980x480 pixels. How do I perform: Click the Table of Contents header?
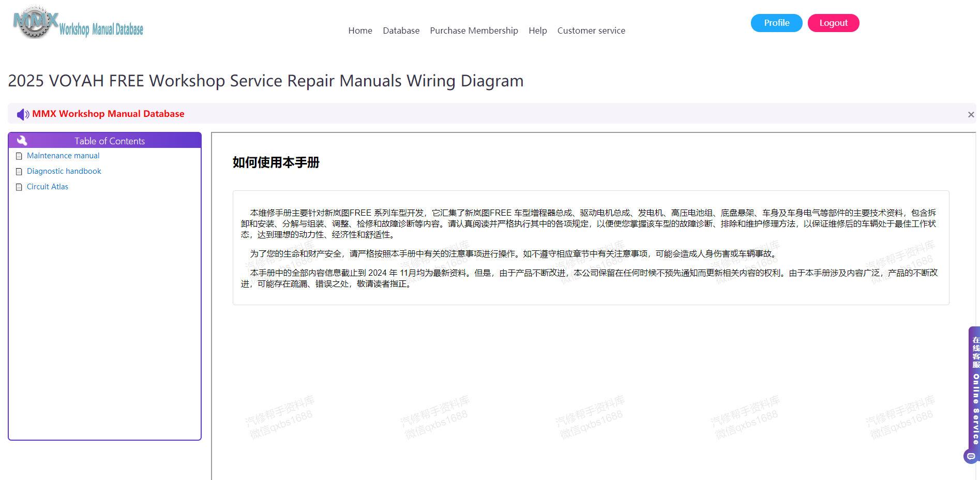[x=105, y=141]
